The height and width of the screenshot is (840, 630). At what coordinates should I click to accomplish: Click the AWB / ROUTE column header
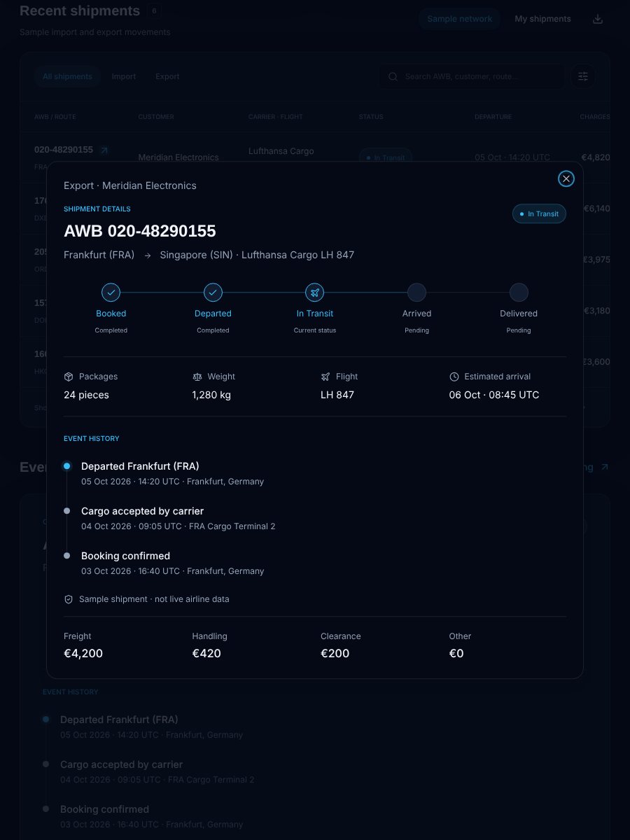coord(55,117)
